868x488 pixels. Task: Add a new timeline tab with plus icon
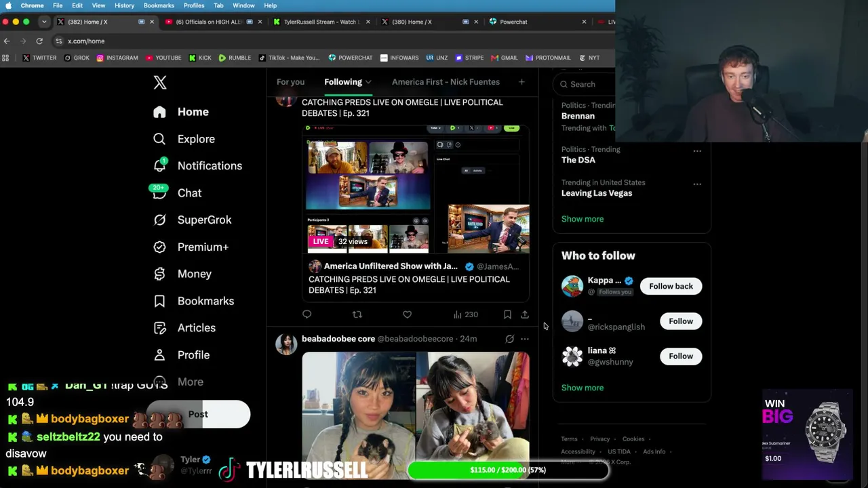pyautogui.click(x=521, y=82)
